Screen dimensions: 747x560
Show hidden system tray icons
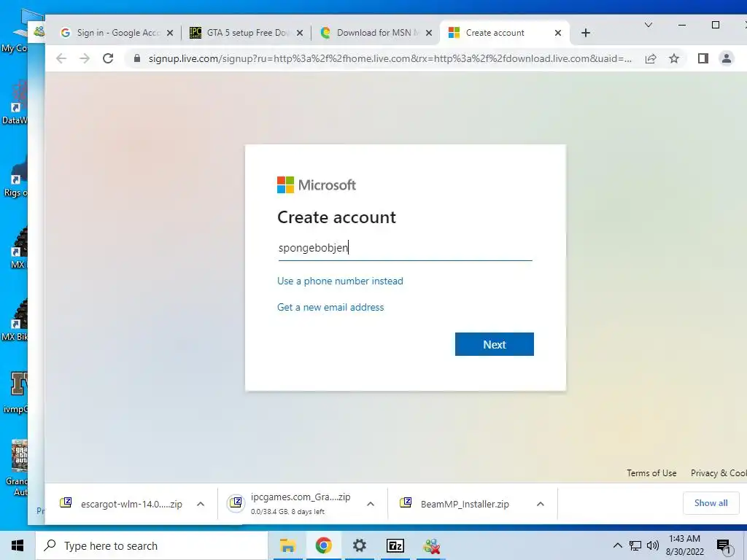point(617,545)
